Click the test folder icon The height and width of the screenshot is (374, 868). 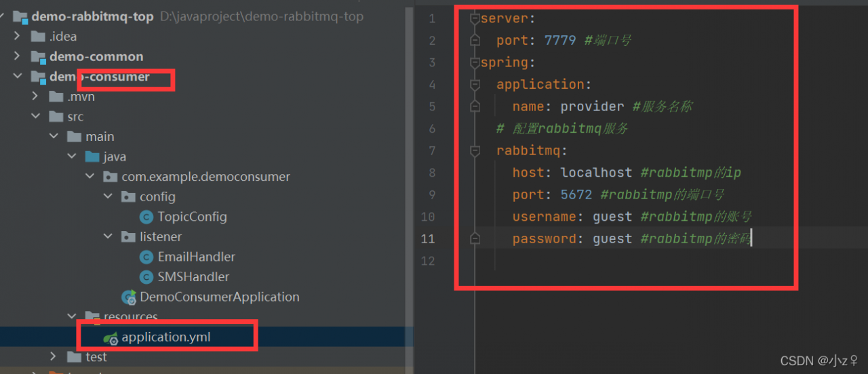click(74, 356)
